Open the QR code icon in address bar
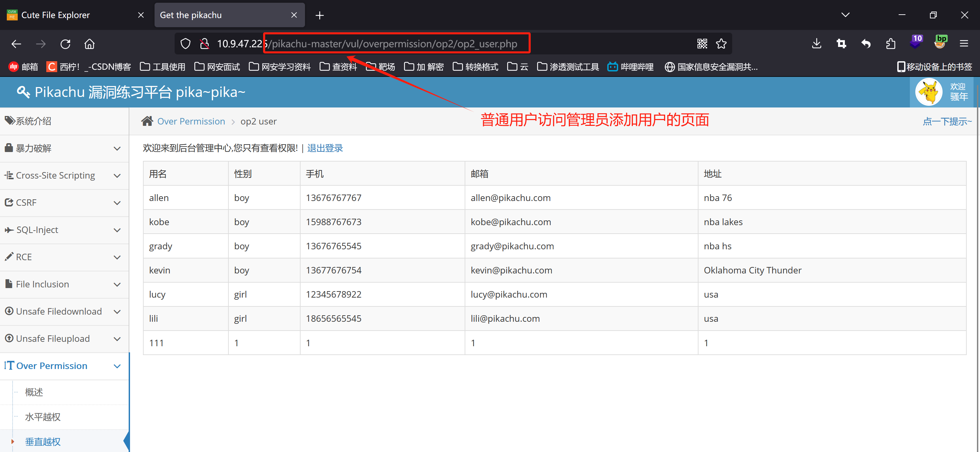The height and width of the screenshot is (452, 980). [702, 44]
